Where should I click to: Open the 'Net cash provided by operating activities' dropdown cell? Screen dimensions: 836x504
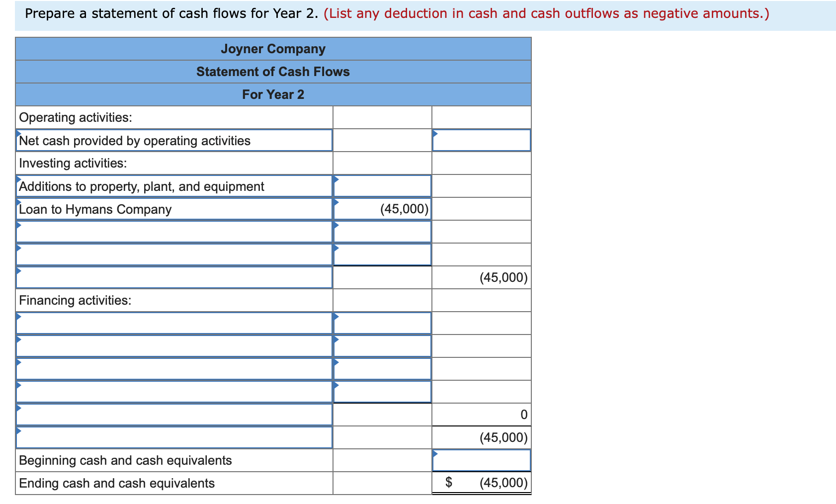point(174,140)
